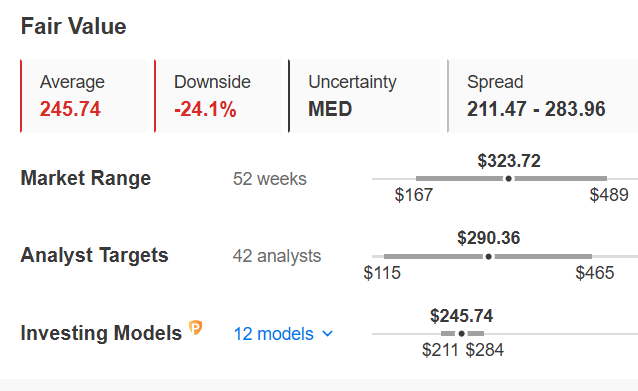
Task: Click the Analyst Targets slider dot
Action: point(489,256)
